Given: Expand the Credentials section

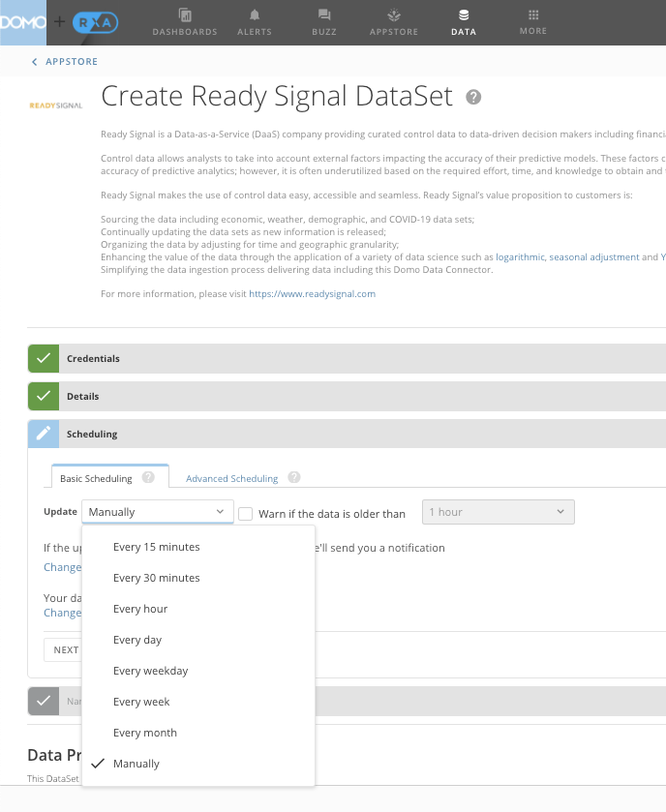Looking at the screenshot, I should pos(93,359).
